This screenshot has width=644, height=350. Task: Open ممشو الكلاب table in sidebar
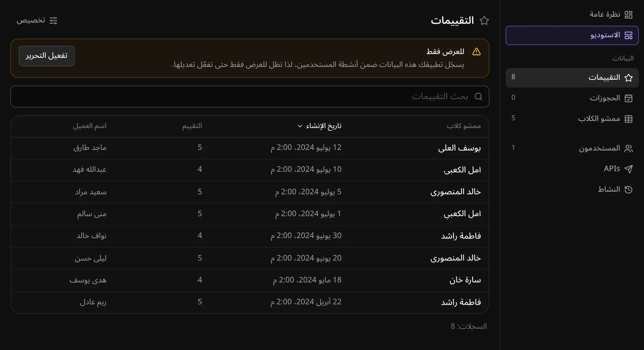pos(572,119)
